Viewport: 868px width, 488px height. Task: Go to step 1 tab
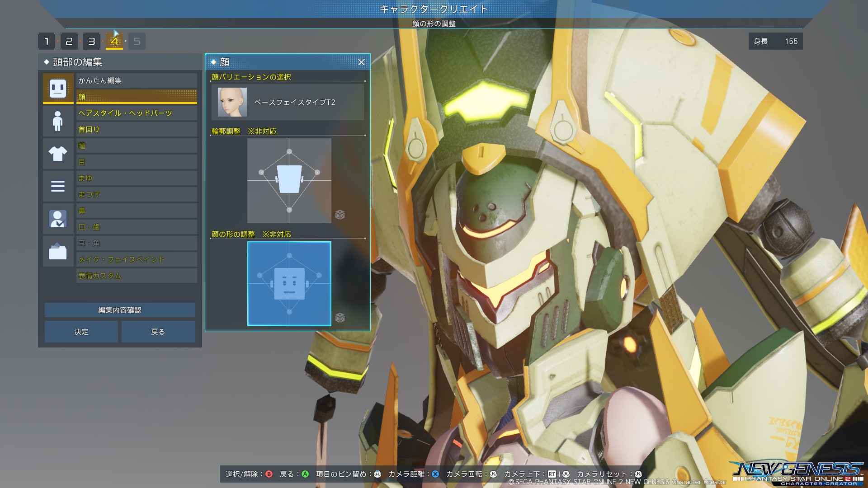47,42
